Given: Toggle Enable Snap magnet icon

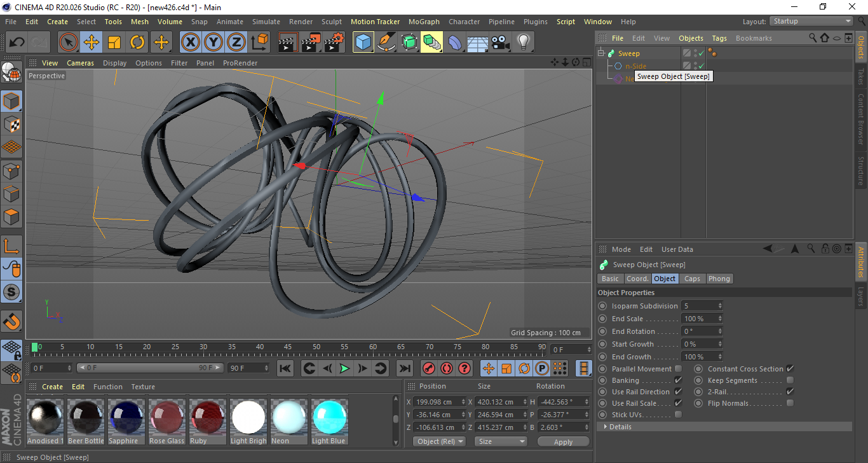Looking at the screenshot, I should coord(11,321).
